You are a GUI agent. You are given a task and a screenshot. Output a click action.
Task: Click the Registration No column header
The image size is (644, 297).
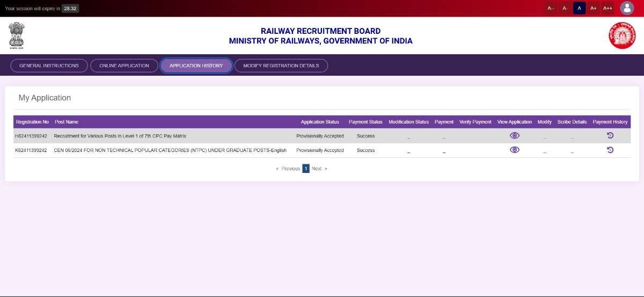32,122
